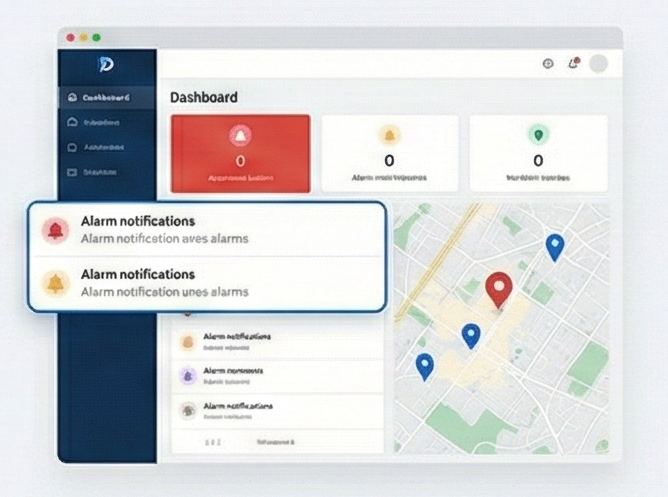Viewport: 668px width, 497px height.
Task: Click the pagination numbers below alarm list
Action: click(212, 441)
